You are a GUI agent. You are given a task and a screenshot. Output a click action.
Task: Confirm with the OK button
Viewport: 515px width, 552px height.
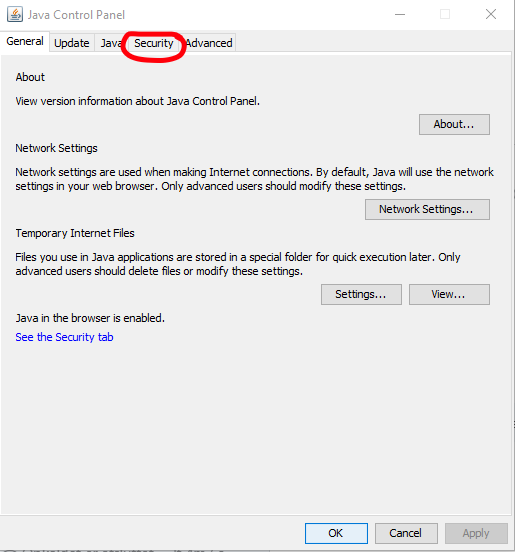(x=336, y=533)
